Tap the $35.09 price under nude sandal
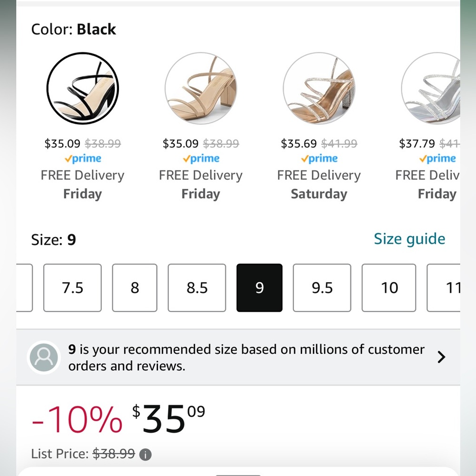Screen dimensions: 476x476 point(180,143)
